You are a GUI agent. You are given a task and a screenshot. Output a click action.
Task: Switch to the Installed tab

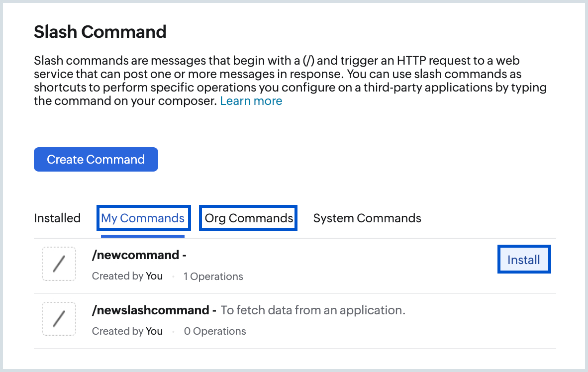tap(57, 218)
